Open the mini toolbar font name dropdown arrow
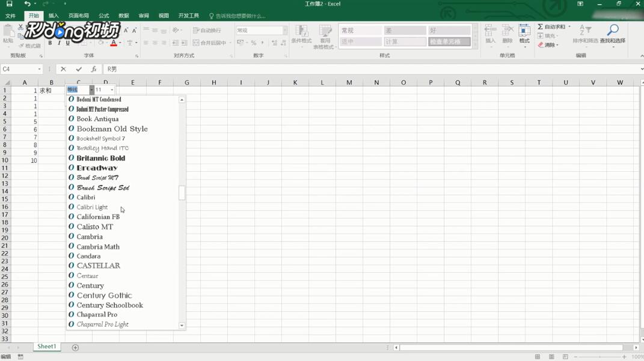The height and width of the screenshot is (361, 644). pos(91,89)
